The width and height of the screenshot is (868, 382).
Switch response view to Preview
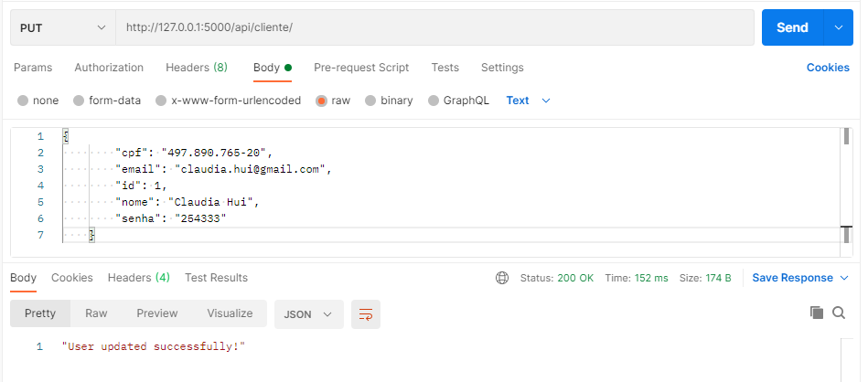157,313
